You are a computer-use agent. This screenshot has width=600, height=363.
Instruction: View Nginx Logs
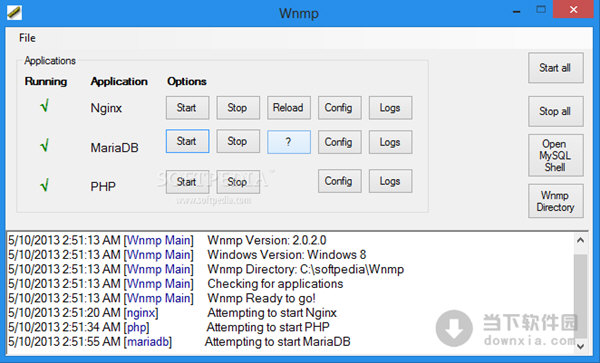[390, 108]
